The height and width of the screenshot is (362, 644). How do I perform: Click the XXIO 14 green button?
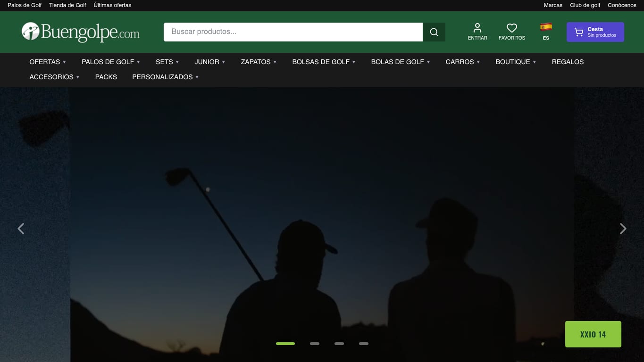(593, 334)
